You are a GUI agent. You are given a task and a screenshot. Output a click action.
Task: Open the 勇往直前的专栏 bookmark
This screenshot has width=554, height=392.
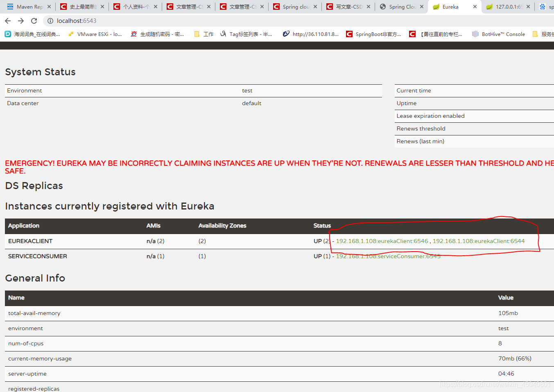(x=436, y=34)
